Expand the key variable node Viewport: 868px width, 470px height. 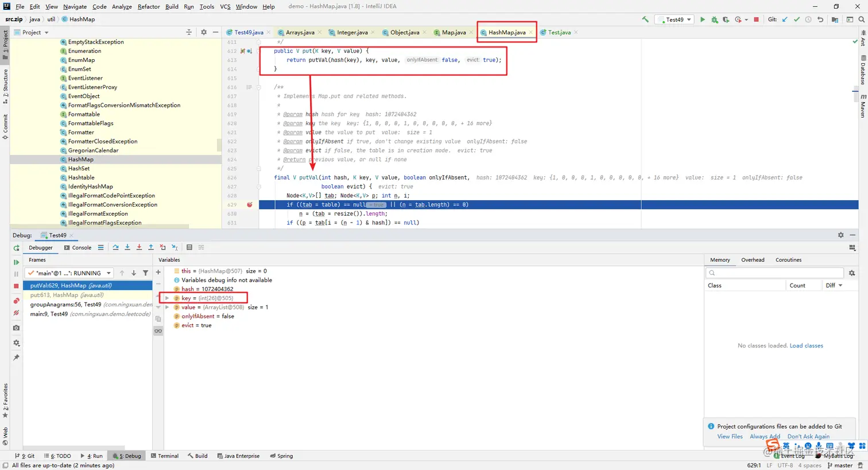(x=167, y=298)
